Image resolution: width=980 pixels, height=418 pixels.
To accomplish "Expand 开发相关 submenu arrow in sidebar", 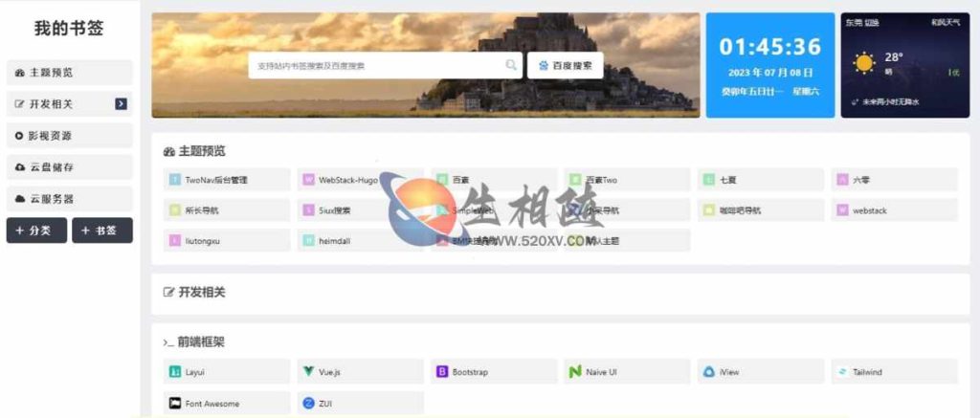I will click(x=121, y=104).
